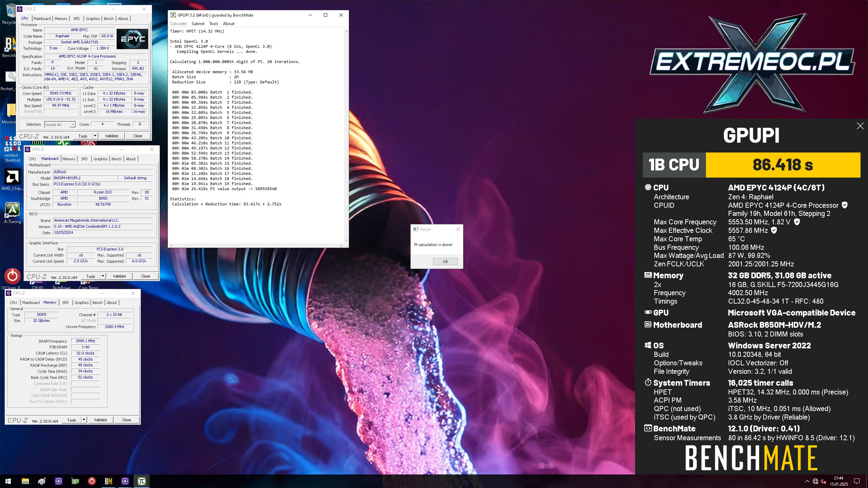Click the muted volume tray icon
The height and width of the screenshot is (488, 868).
[x=823, y=482]
